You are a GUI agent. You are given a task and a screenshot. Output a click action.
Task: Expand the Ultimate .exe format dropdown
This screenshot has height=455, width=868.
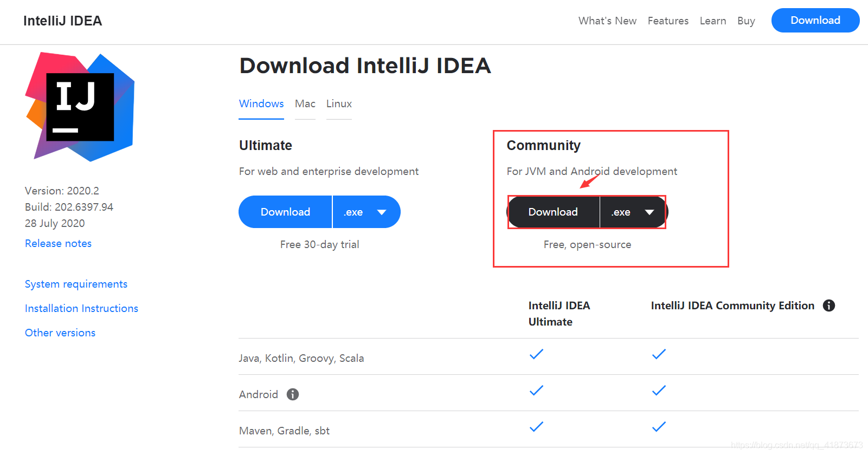(x=367, y=212)
